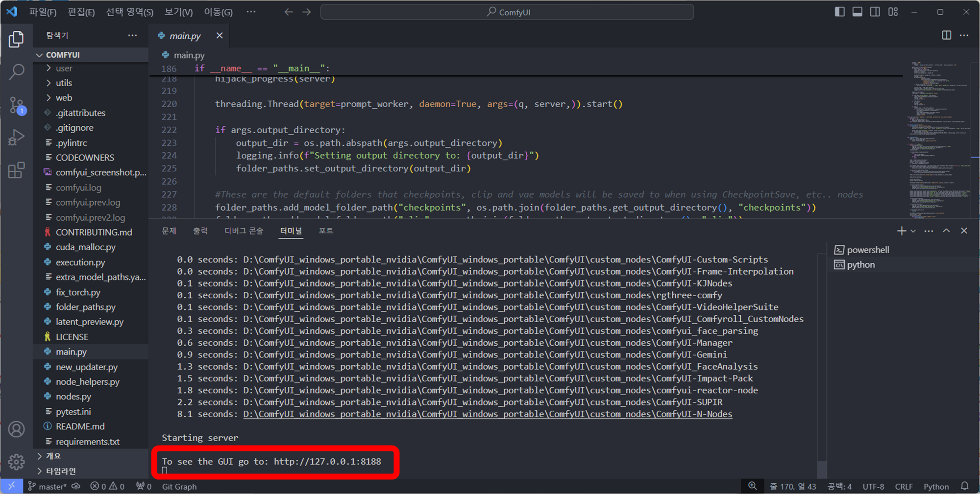Show more menus via title bar ellipsis

point(251,12)
